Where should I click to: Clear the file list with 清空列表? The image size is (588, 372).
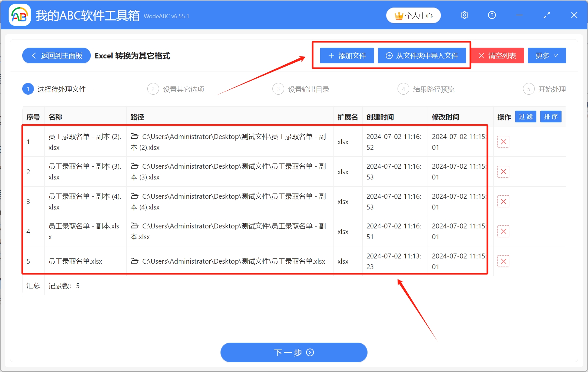coord(497,55)
